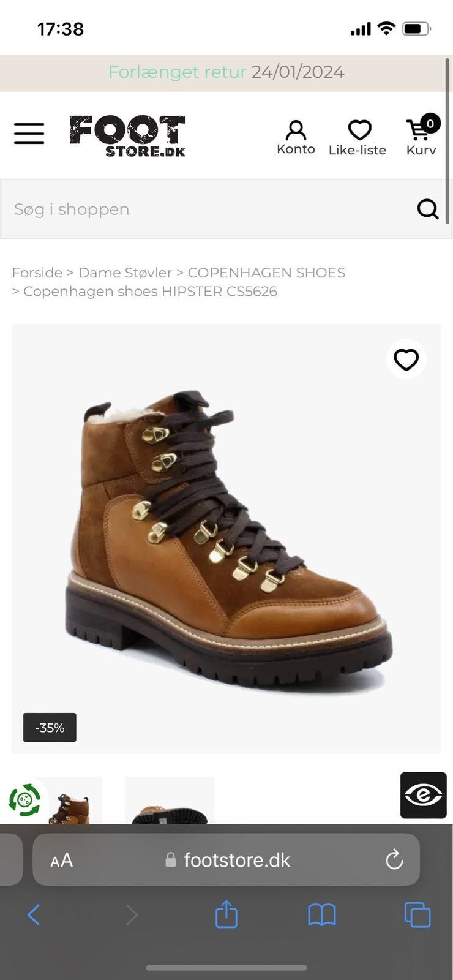
Task: Open the hamburger navigation menu
Action: (x=29, y=134)
